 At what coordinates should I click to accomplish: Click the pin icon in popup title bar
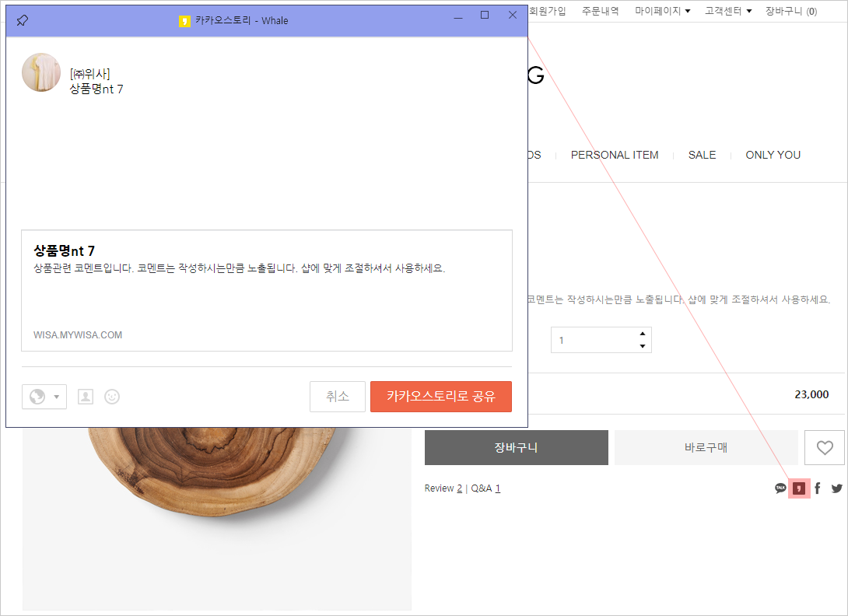click(x=22, y=20)
